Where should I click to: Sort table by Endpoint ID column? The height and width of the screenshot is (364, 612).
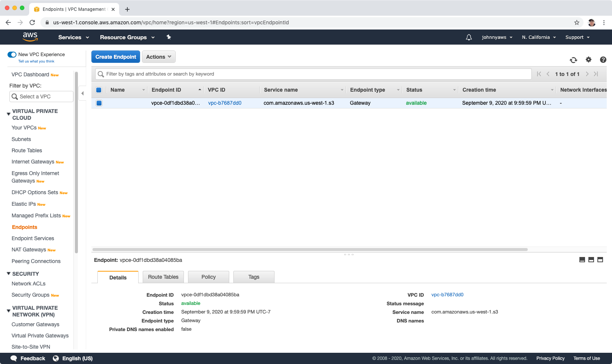pyautogui.click(x=176, y=90)
